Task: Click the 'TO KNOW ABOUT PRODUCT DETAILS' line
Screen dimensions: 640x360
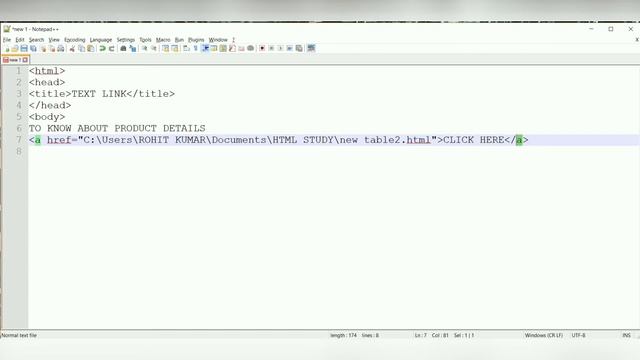Action: 117,128
